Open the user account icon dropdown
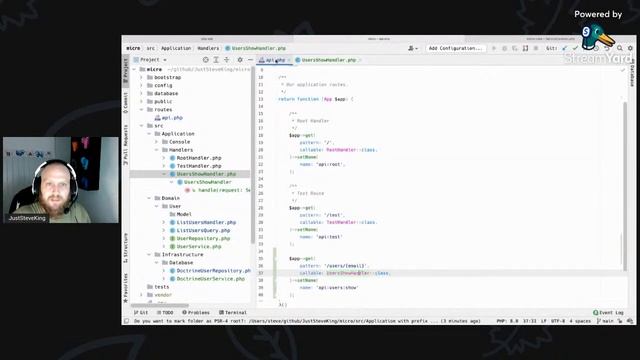This screenshot has height=360, width=640. [x=413, y=48]
